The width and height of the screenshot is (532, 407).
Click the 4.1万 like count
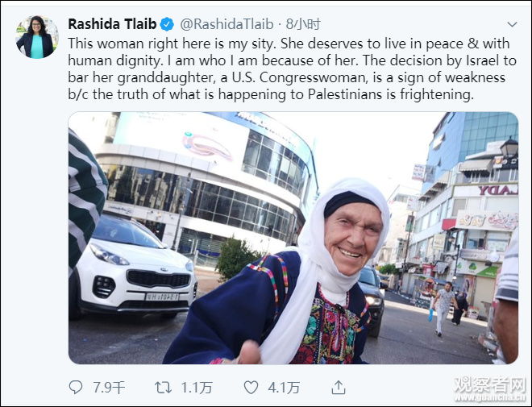[x=284, y=388]
